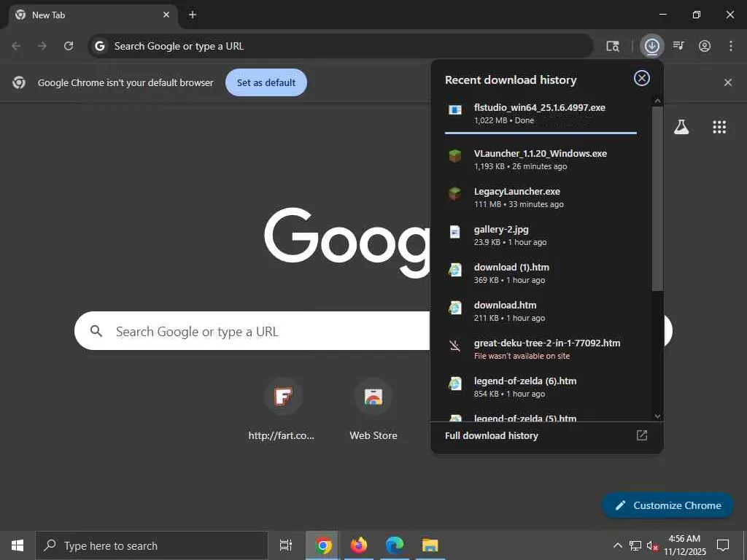Click the LegacyLauncher.exe block icon

(x=455, y=194)
